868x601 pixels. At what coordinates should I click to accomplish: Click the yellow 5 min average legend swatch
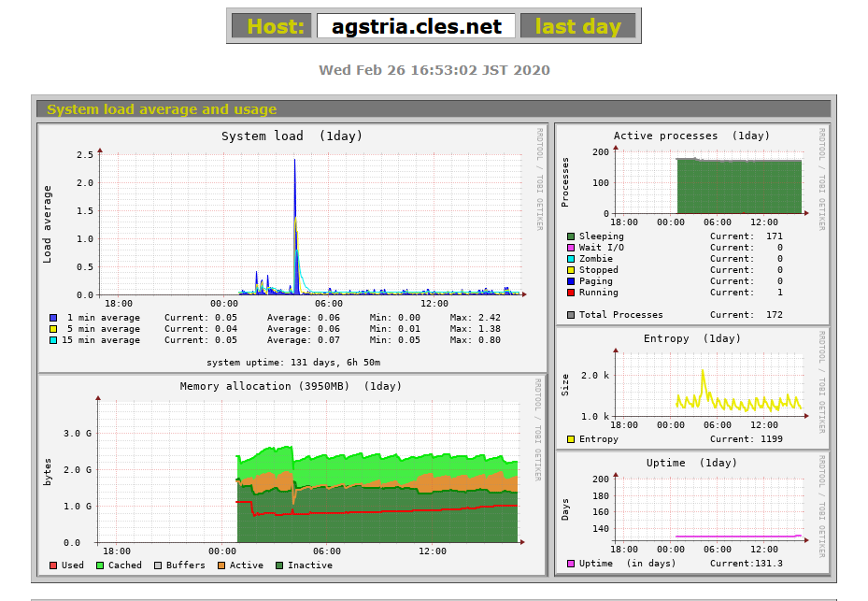click(53, 329)
